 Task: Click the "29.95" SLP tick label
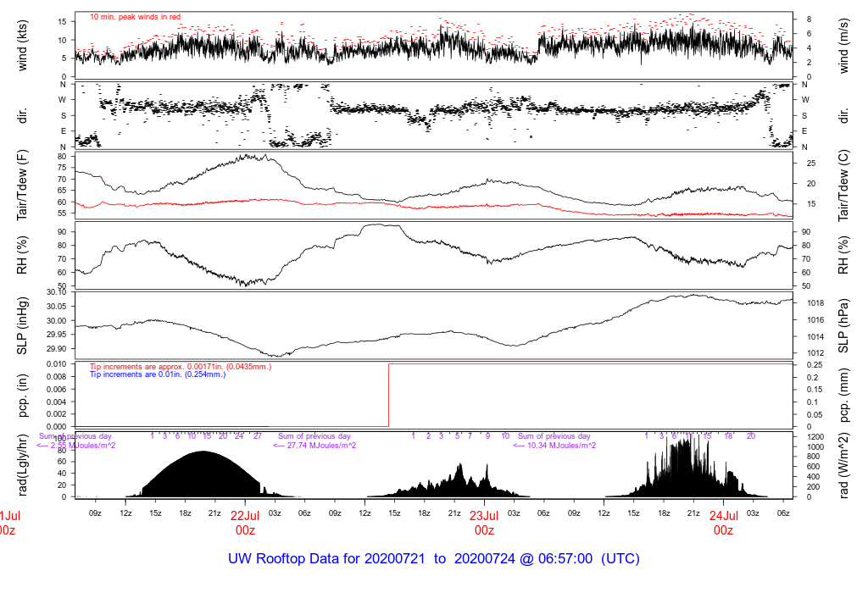pos(57,335)
